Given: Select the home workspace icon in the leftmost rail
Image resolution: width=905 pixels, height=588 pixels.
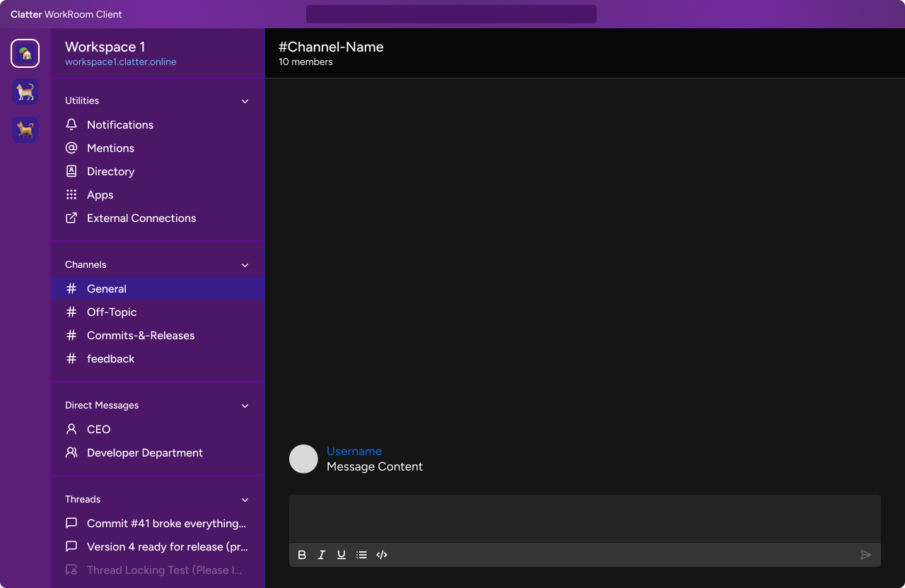Looking at the screenshot, I should 25,53.
